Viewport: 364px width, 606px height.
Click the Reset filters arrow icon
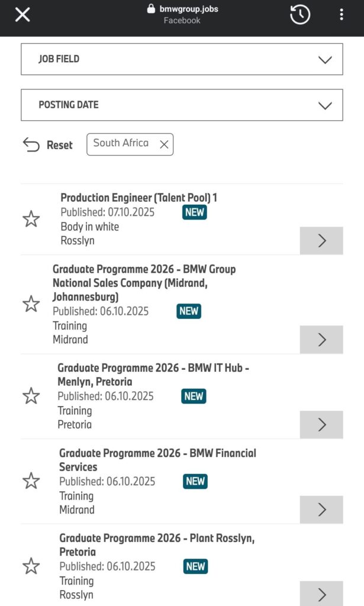(31, 144)
